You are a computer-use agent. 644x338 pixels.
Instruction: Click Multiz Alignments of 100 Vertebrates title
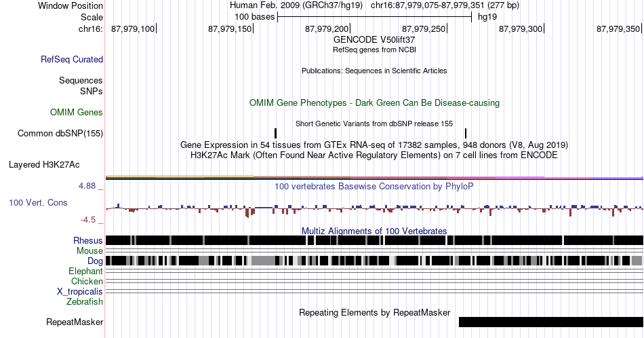coord(374,231)
